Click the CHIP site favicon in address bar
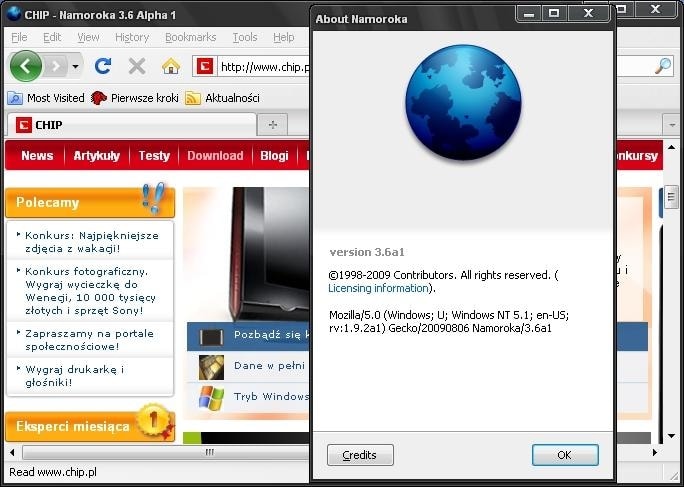The width and height of the screenshot is (684, 487). tap(205, 67)
